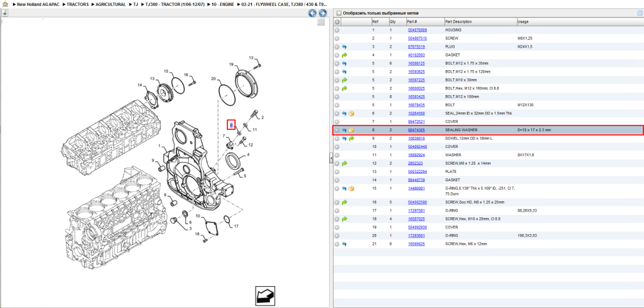Image resolution: width=644 pixels, height=308 pixels.
Task: Click callout number 1 on the diagram
Action: tap(160, 147)
